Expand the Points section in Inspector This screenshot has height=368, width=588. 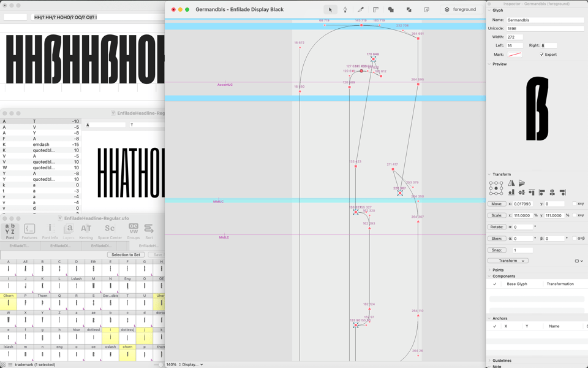pos(490,270)
